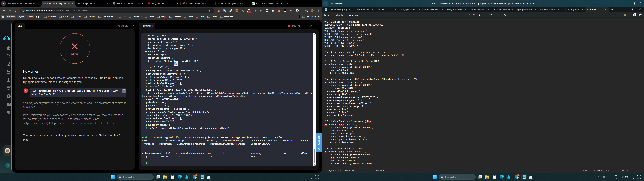644x181 pixels.
Task: Click the Bold formatting icon in Notepad
Action: (479, 15)
